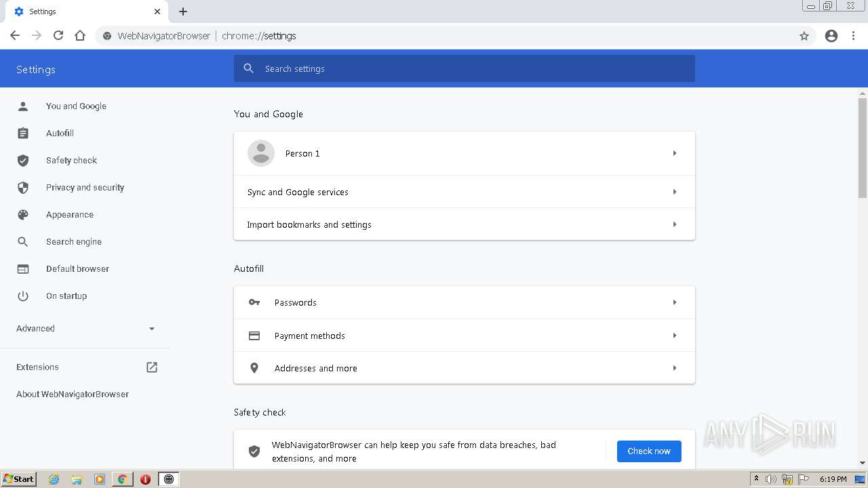Image resolution: width=868 pixels, height=488 pixels.
Task: Bookmark this page with the star
Action: pyautogui.click(x=804, y=36)
